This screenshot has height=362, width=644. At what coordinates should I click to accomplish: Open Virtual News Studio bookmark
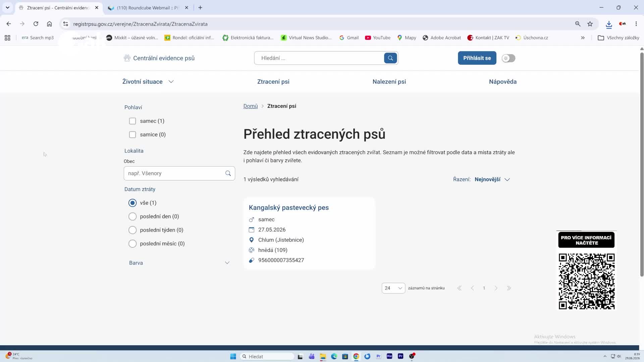[x=306, y=38]
